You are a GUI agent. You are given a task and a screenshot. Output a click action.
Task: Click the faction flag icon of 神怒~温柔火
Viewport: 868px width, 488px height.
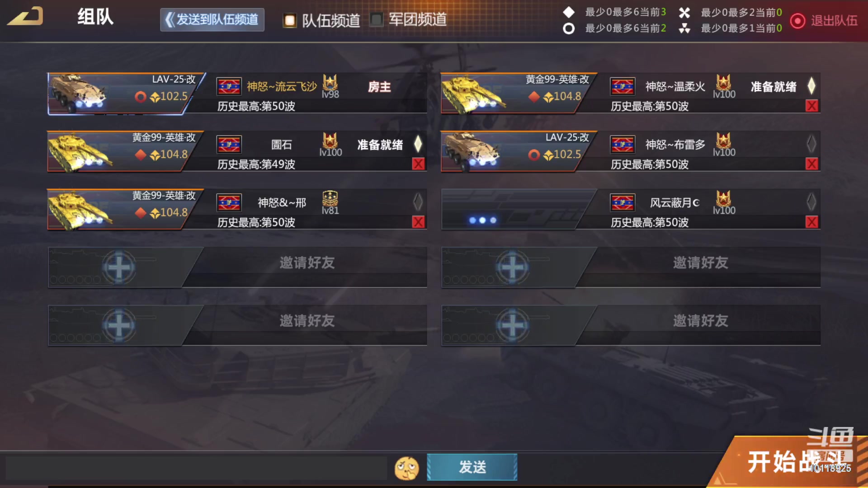623,86
